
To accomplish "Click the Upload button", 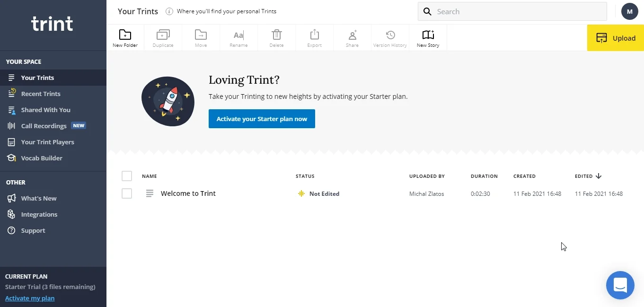I will click(616, 38).
